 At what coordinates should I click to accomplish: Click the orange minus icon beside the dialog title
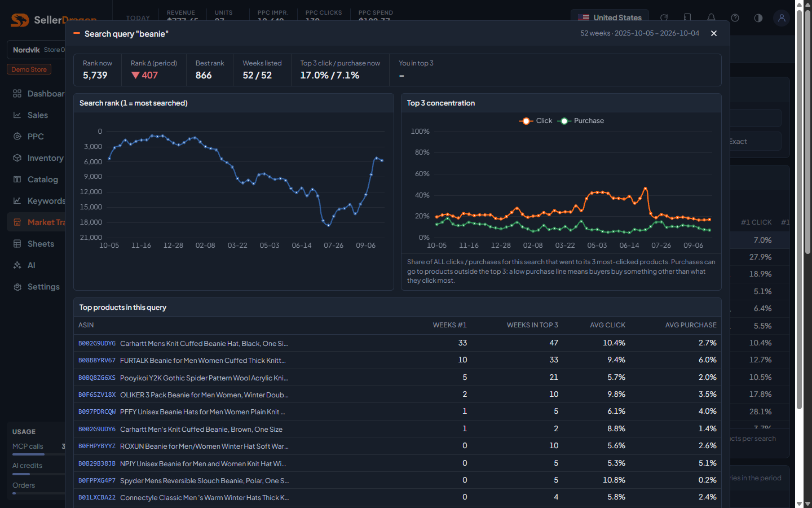[x=77, y=33]
